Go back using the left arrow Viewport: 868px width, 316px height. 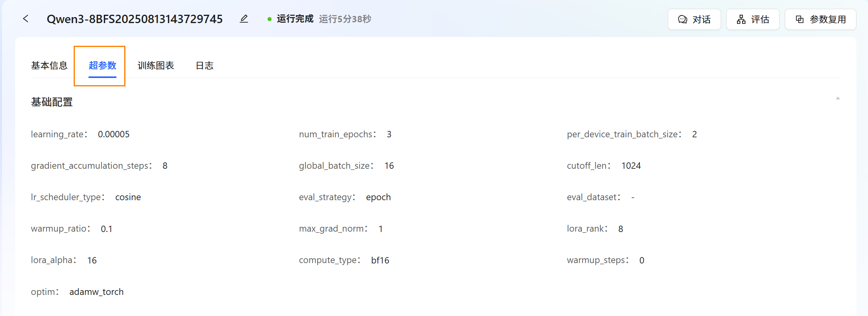point(26,19)
